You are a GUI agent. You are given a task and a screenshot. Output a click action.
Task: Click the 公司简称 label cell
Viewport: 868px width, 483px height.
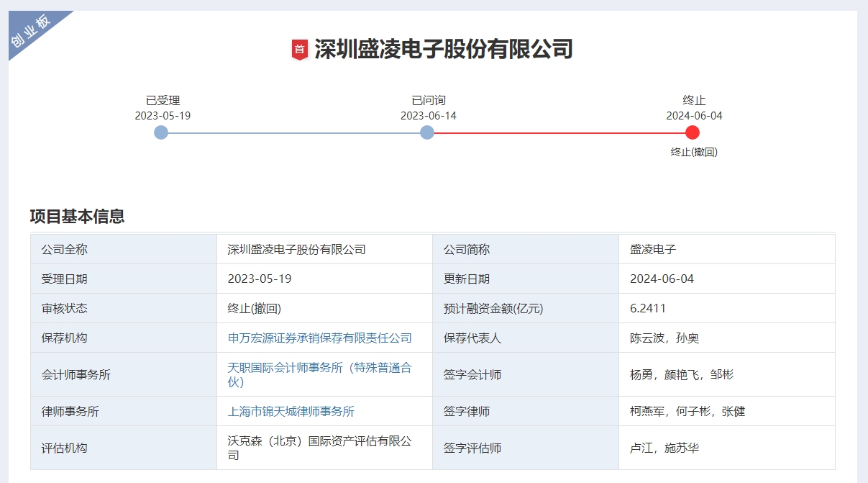point(526,250)
